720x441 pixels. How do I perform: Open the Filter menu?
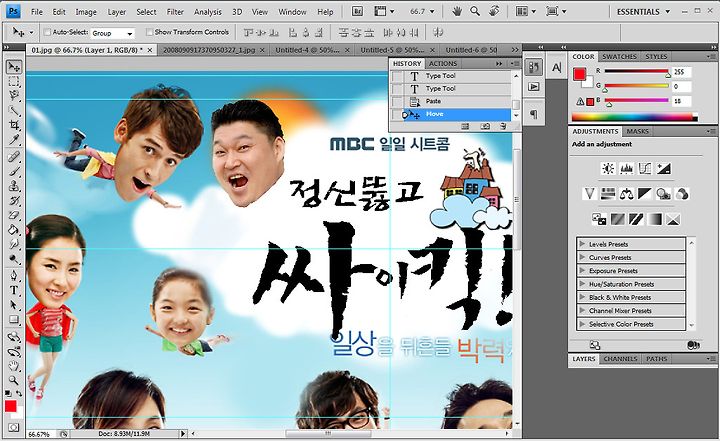(175, 12)
